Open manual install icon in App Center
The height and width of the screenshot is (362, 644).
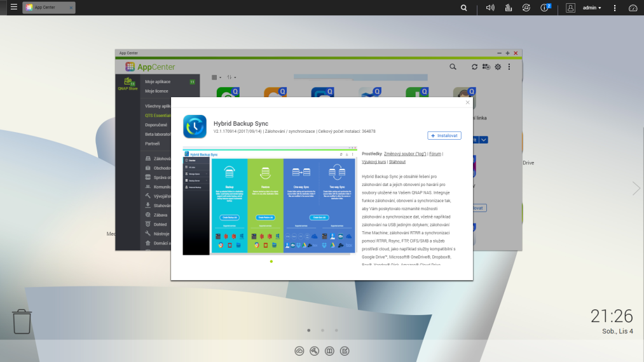(486, 67)
